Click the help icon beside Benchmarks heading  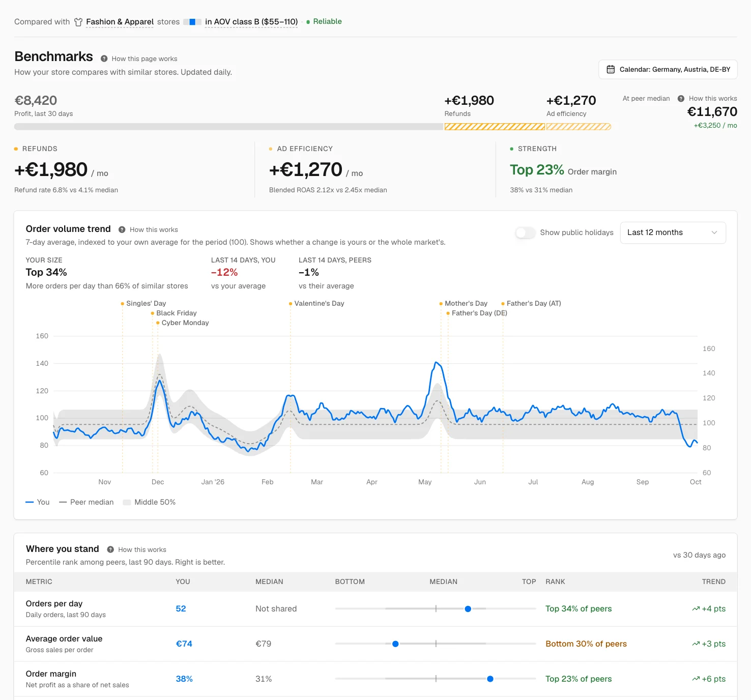pos(104,59)
